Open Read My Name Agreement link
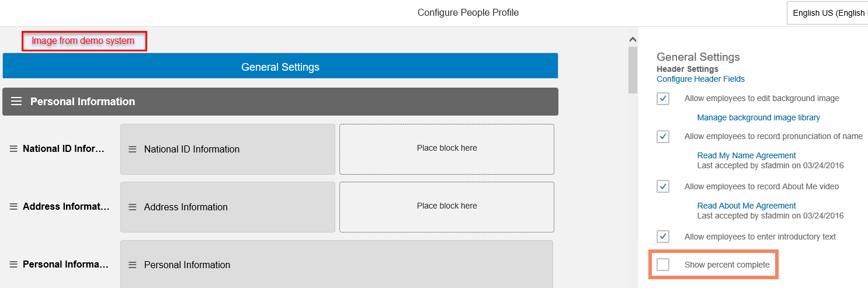The image size is (868, 288). [x=747, y=155]
